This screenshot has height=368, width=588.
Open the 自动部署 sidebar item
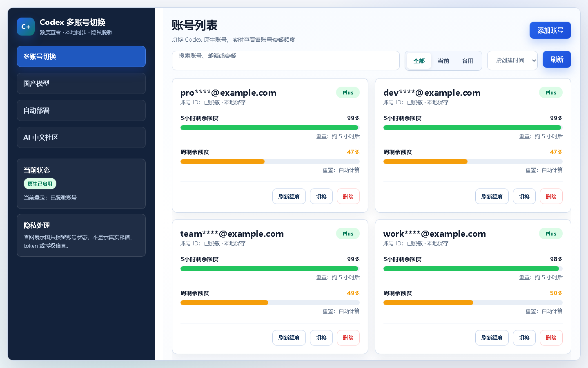[x=81, y=110]
